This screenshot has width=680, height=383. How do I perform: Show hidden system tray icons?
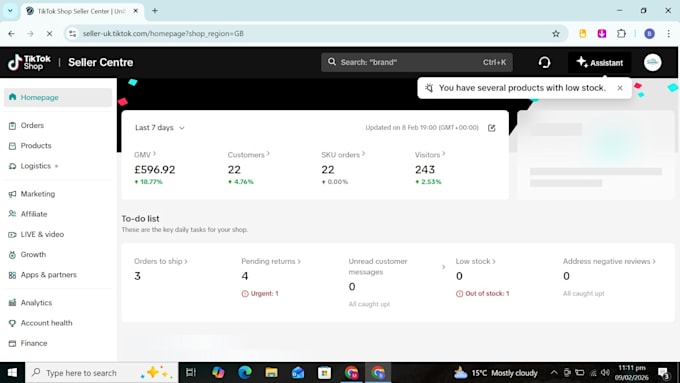pyautogui.click(x=554, y=373)
